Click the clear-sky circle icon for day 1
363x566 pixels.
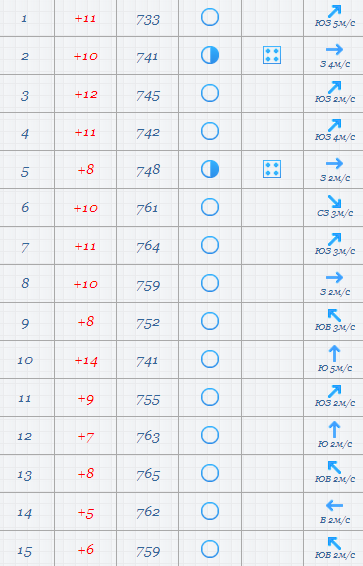(210, 17)
